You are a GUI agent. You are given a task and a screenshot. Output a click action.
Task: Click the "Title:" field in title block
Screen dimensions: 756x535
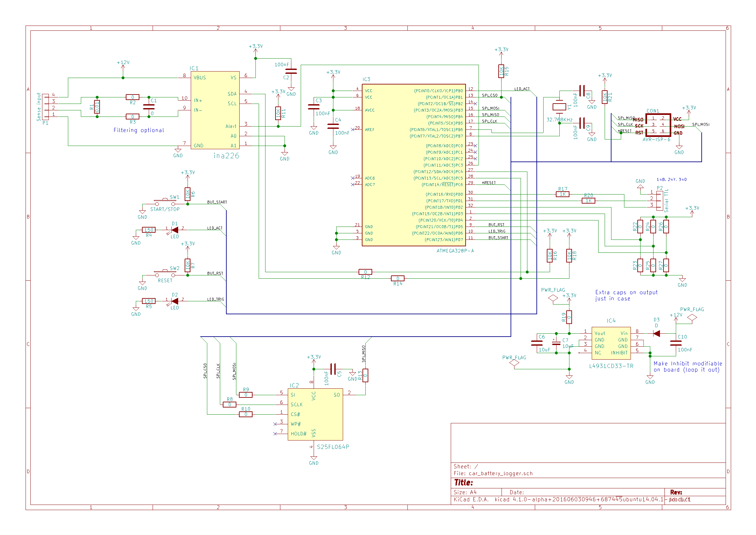coord(464,483)
